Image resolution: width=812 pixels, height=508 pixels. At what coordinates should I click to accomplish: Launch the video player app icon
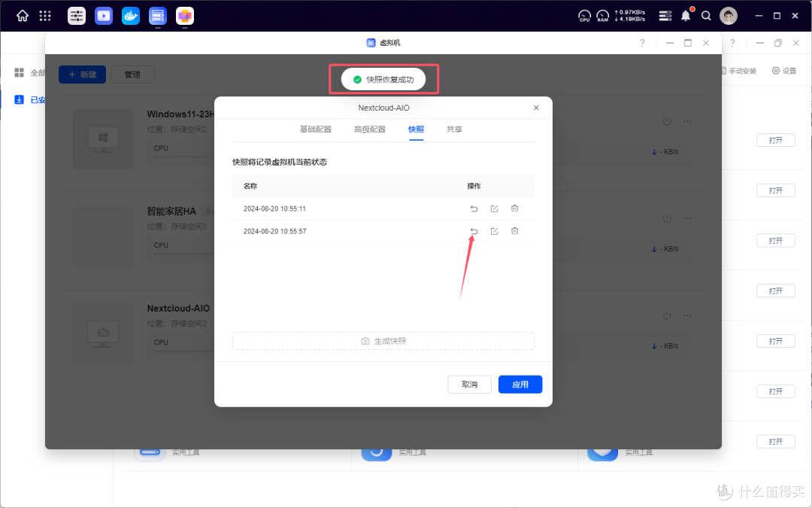(x=104, y=16)
